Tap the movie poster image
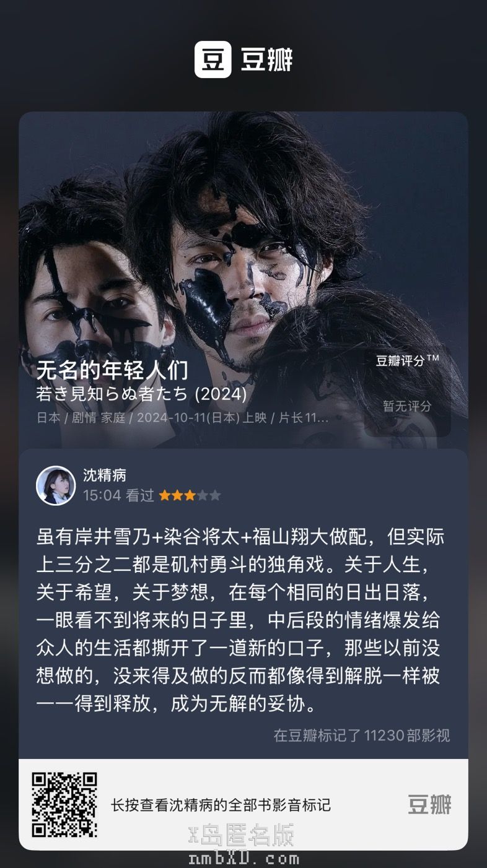 pos(243,280)
